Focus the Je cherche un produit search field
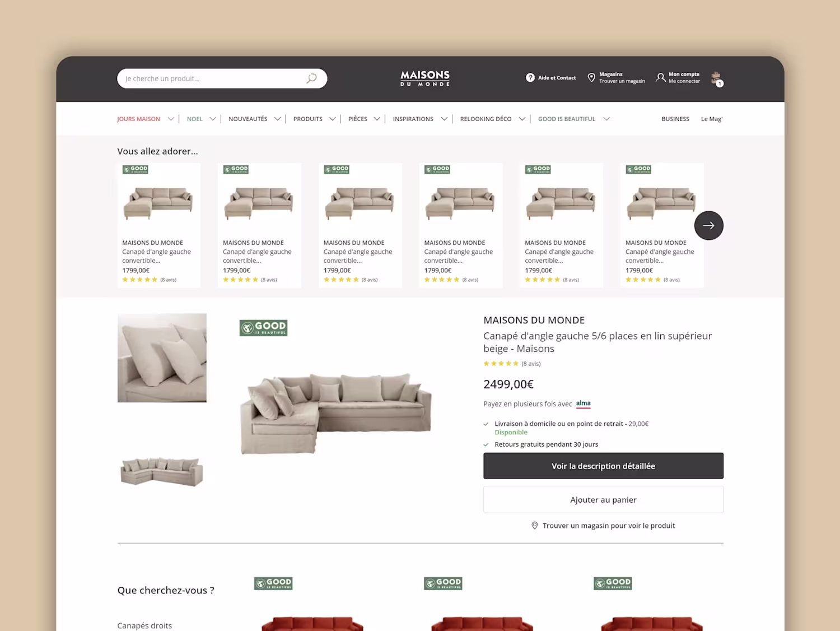This screenshot has height=631, width=840. pyautogui.click(x=213, y=78)
